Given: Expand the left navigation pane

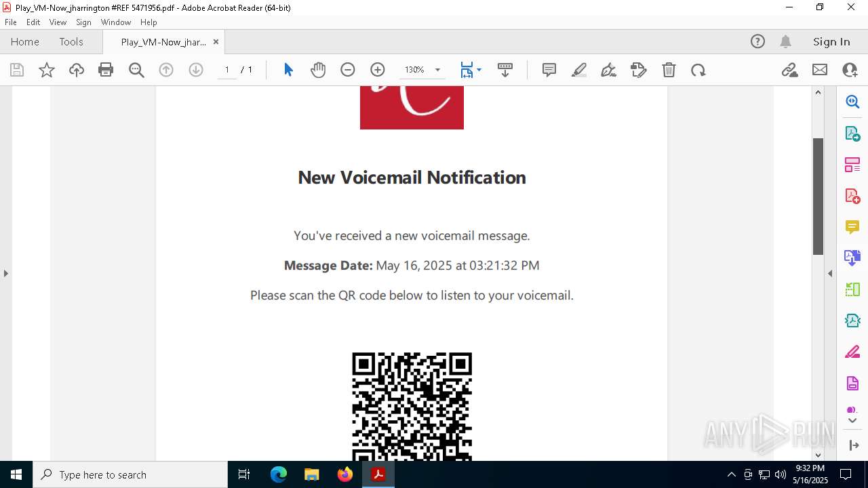Looking at the screenshot, I should pos(5,273).
